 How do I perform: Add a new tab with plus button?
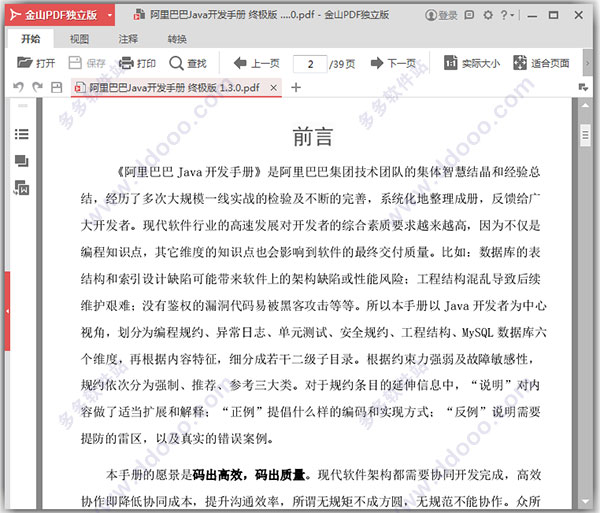point(295,87)
